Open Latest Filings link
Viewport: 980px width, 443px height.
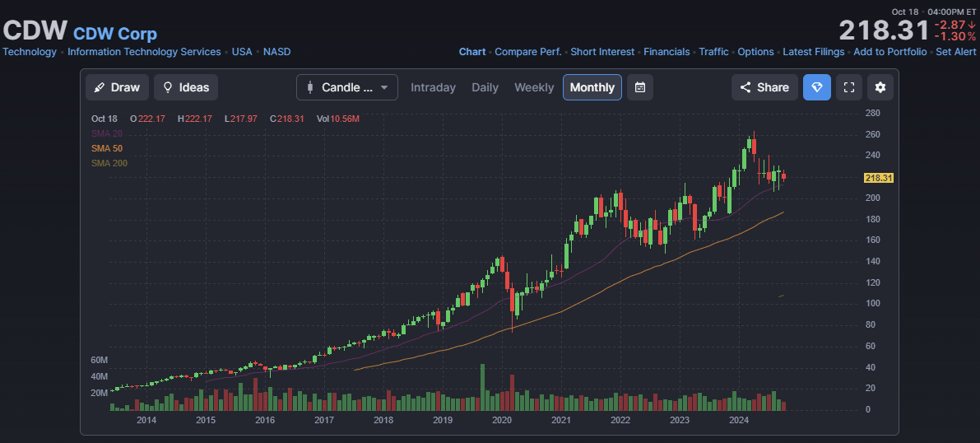[x=814, y=52]
